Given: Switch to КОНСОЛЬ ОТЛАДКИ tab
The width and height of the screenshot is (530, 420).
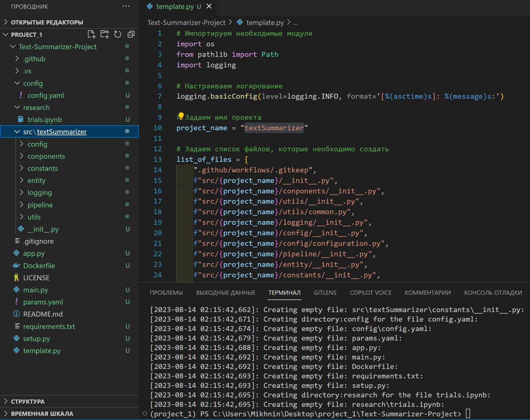Looking at the screenshot, I should coord(493,293).
